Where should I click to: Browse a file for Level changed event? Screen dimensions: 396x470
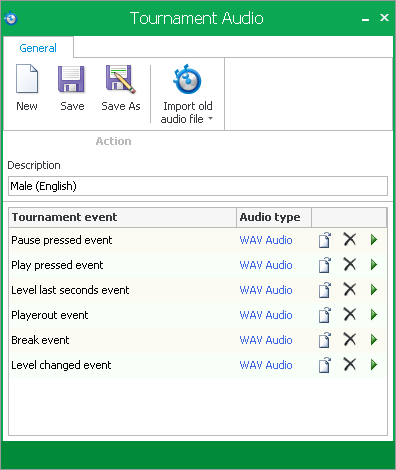click(x=325, y=365)
